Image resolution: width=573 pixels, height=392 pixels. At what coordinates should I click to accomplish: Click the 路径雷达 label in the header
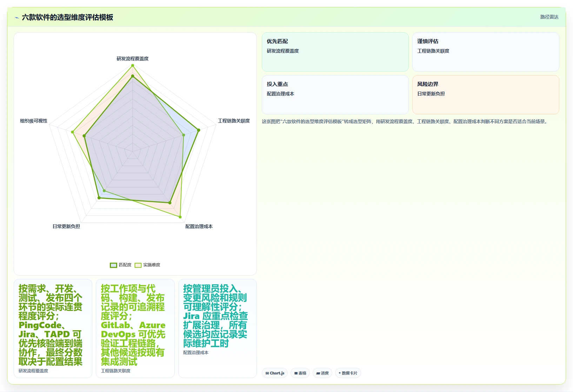[x=549, y=17]
